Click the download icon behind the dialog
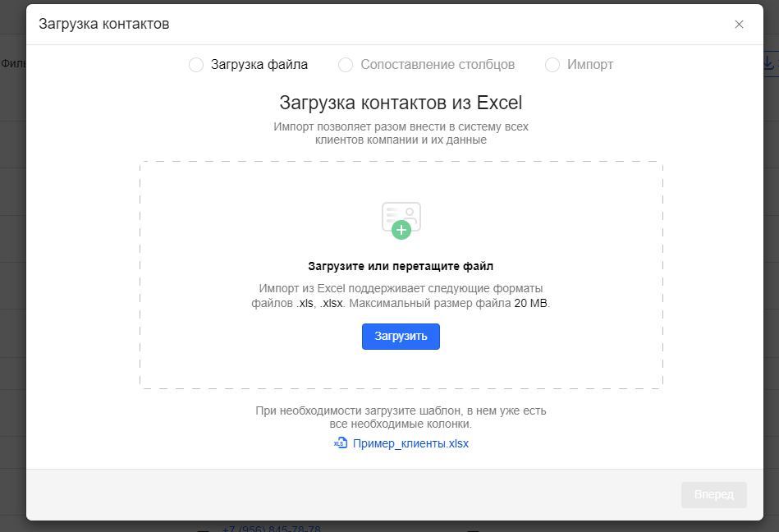Image resolution: width=779 pixels, height=532 pixels. 768,63
